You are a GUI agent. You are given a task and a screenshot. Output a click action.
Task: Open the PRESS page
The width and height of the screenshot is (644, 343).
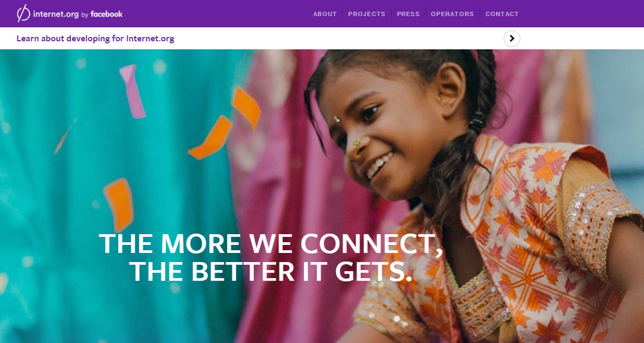[408, 14]
